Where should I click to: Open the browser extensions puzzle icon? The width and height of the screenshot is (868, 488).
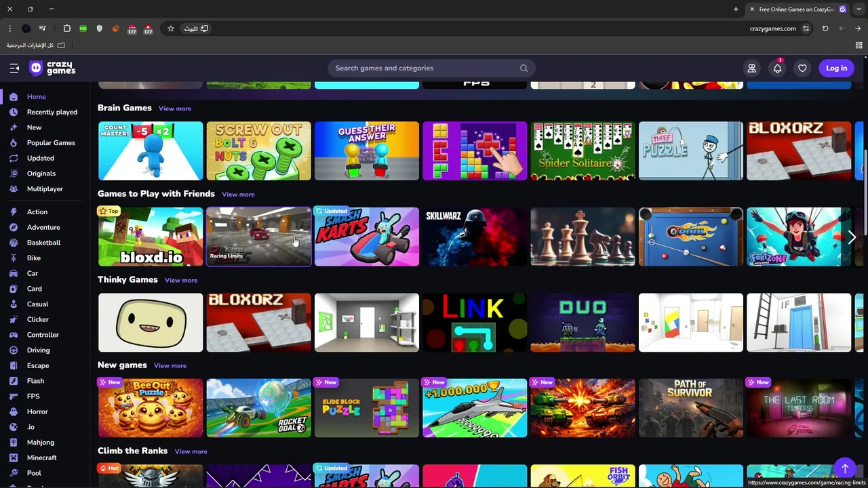click(x=66, y=28)
